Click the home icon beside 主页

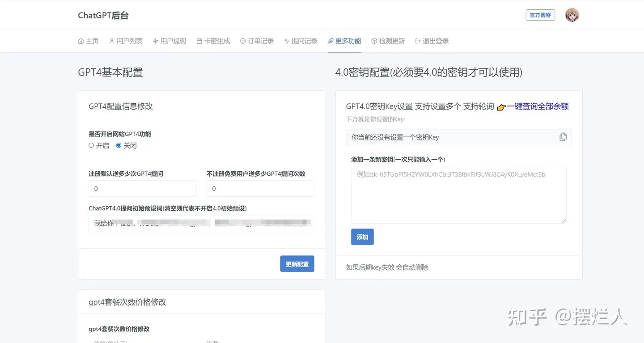coord(81,41)
